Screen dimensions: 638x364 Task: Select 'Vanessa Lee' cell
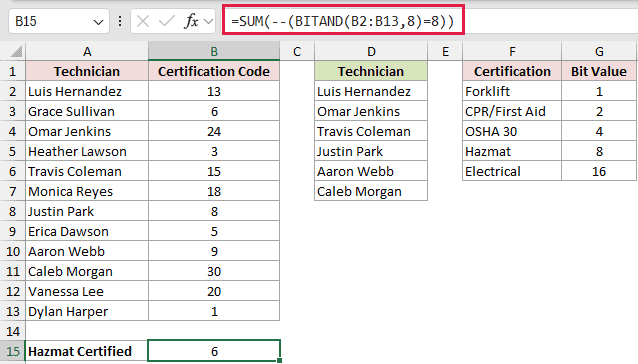pyautogui.click(x=87, y=291)
